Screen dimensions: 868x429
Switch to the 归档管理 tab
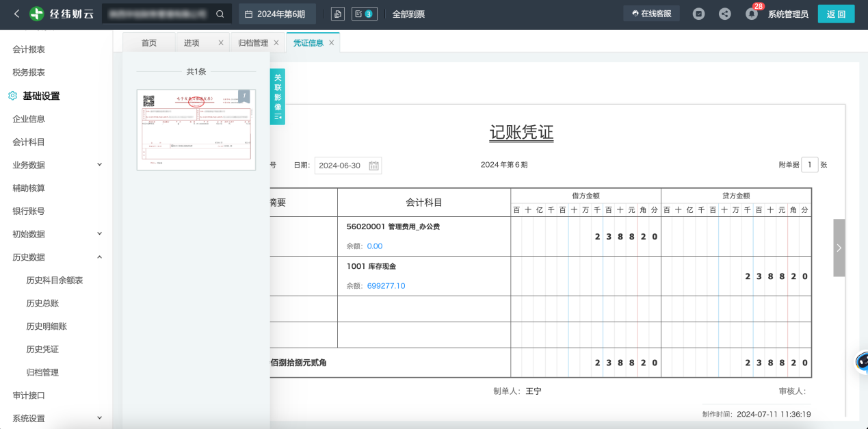pos(252,42)
